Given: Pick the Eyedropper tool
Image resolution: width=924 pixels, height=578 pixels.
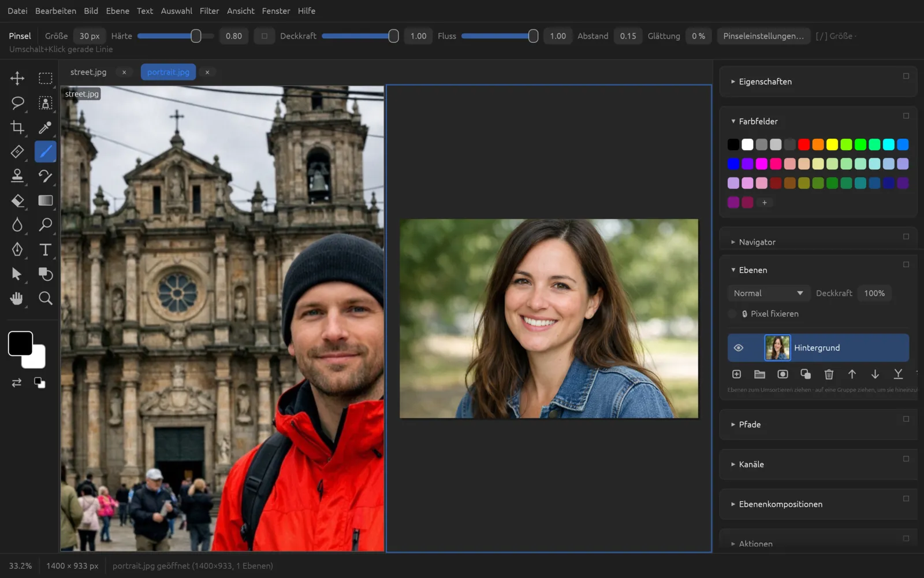Looking at the screenshot, I should click(x=45, y=127).
